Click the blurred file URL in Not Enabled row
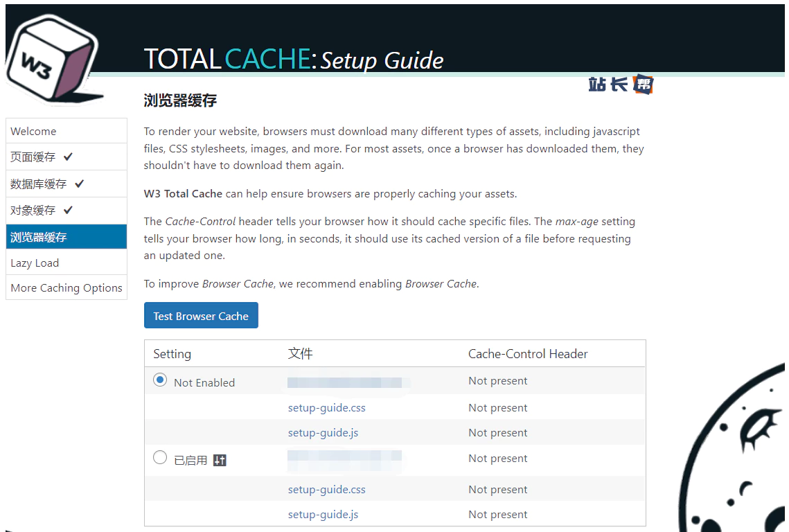 [x=344, y=382]
